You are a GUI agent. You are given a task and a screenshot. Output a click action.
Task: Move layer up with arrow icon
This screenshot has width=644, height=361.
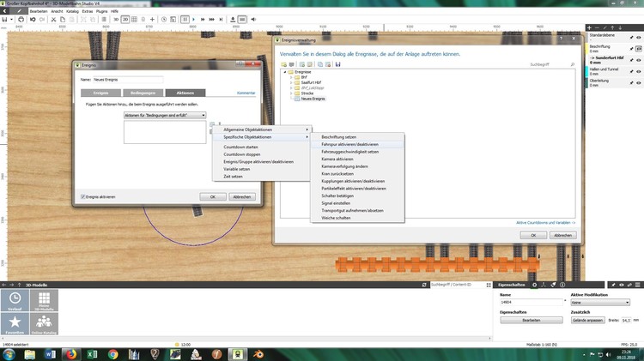pyautogui.click(x=612, y=28)
